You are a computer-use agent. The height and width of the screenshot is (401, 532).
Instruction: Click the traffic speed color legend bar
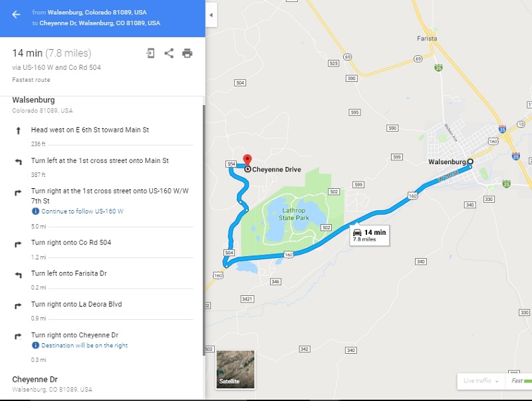[527, 381]
